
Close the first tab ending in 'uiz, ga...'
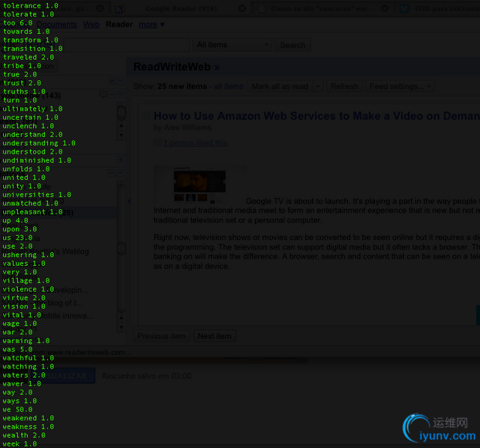[100, 8]
